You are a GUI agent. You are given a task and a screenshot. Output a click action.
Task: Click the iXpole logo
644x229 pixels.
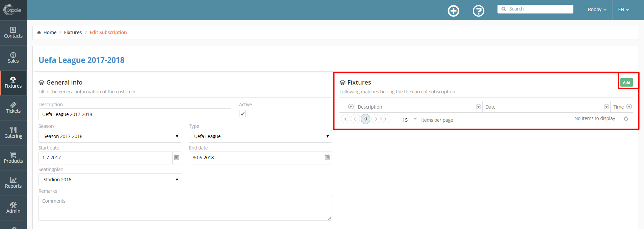tap(12, 10)
